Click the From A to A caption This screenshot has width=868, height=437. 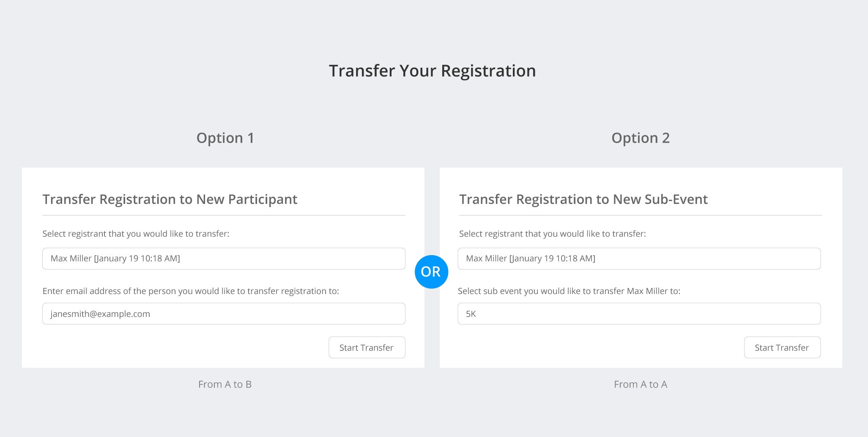[641, 384]
